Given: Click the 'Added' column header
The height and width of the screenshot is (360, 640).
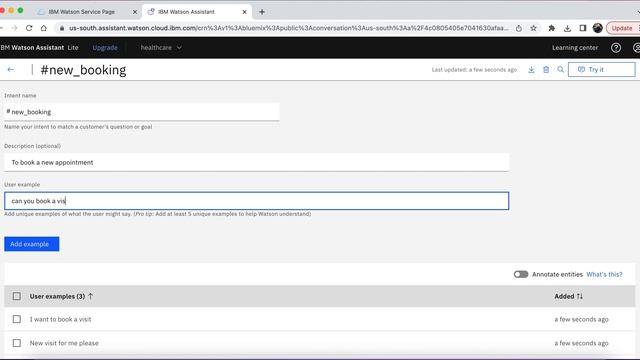Looking at the screenshot, I should (x=564, y=296).
